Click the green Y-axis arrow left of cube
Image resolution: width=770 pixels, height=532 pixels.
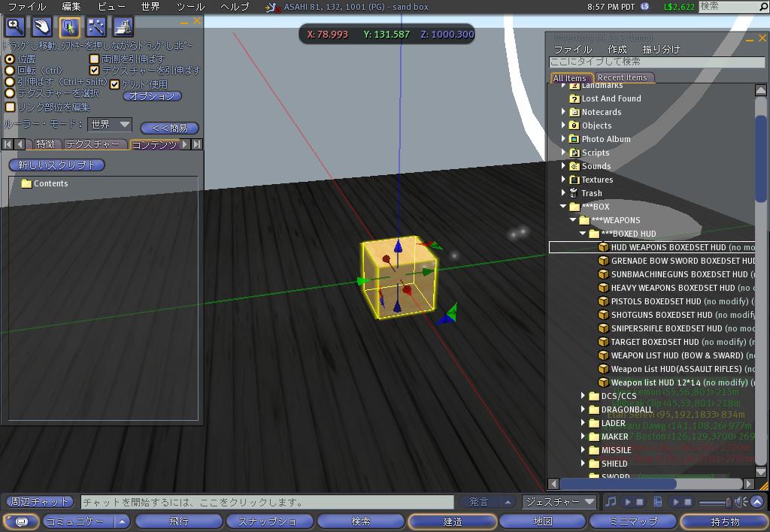pos(363,281)
